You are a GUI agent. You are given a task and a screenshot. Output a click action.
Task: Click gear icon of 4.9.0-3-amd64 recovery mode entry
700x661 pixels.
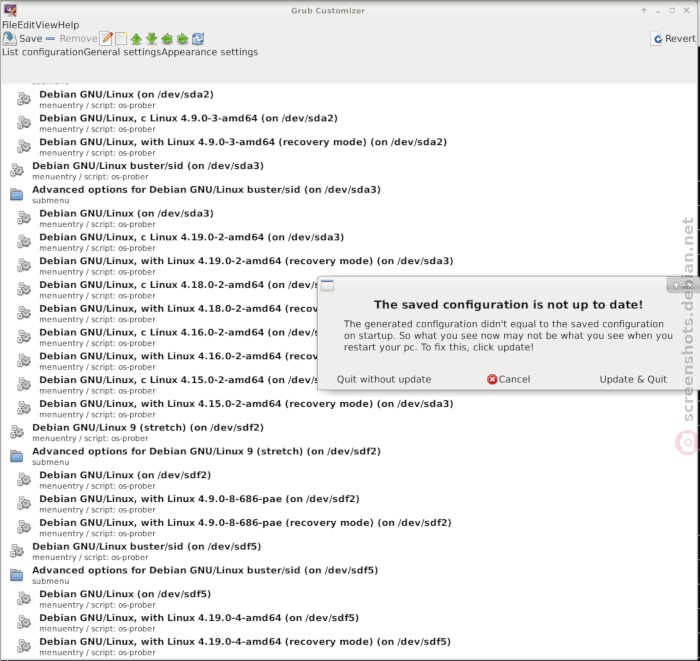click(x=24, y=146)
